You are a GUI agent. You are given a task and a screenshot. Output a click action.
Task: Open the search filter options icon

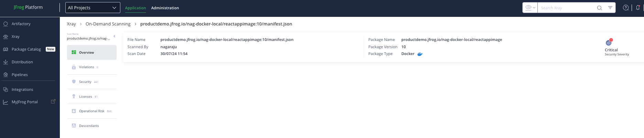pos(610,8)
